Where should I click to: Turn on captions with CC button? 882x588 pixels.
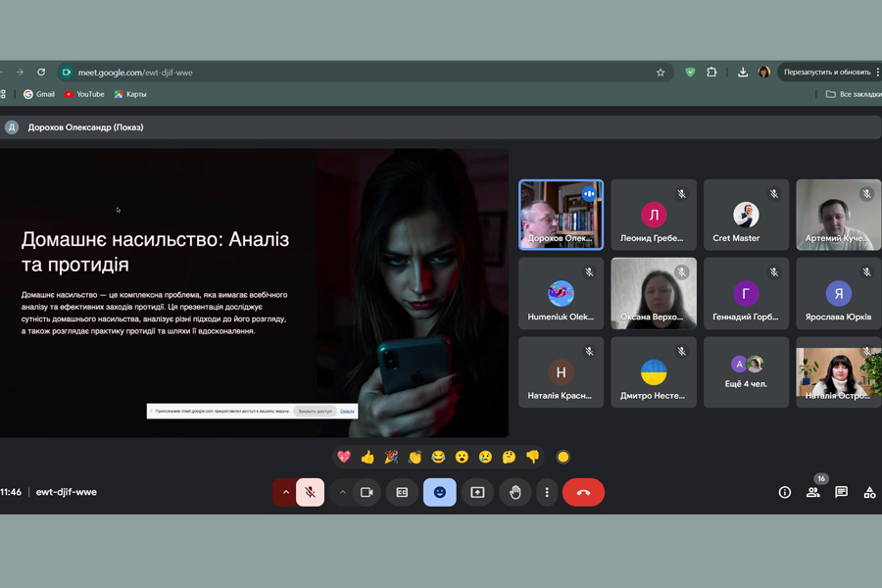coord(402,492)
